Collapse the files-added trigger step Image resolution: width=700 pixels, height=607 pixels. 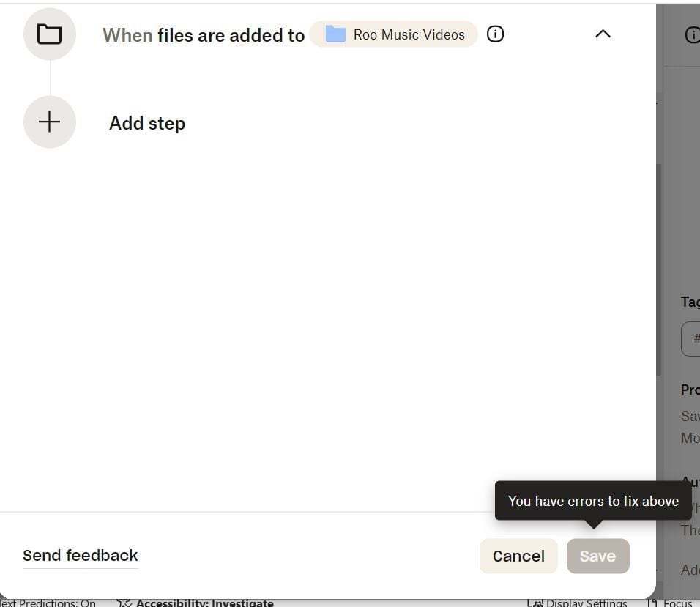coord(602,34)
